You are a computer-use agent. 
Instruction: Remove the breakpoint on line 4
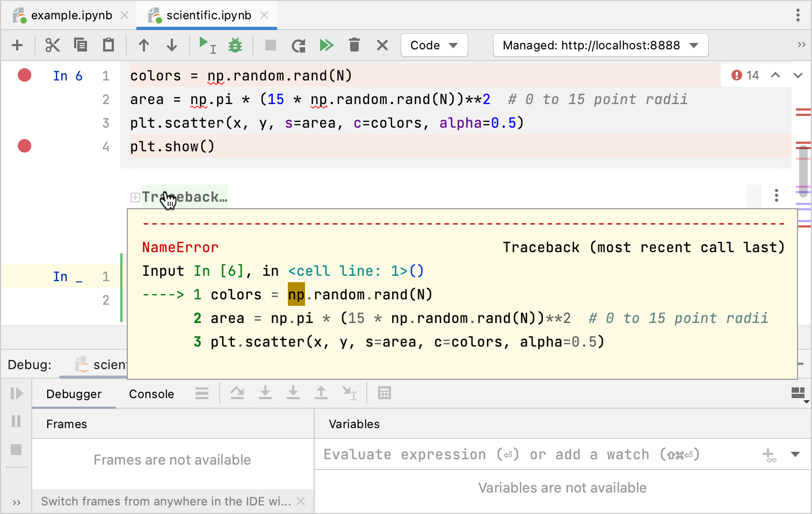point(25,146)
